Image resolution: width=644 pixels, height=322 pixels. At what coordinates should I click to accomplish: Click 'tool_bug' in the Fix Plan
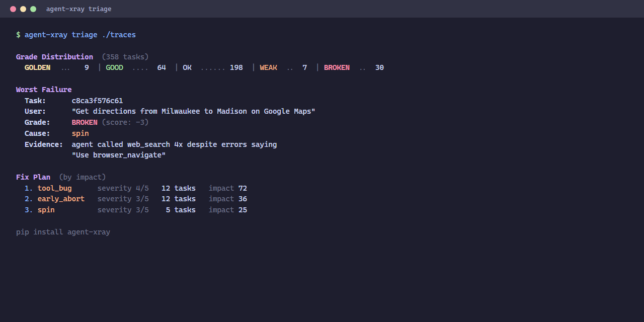click(55, 188)
